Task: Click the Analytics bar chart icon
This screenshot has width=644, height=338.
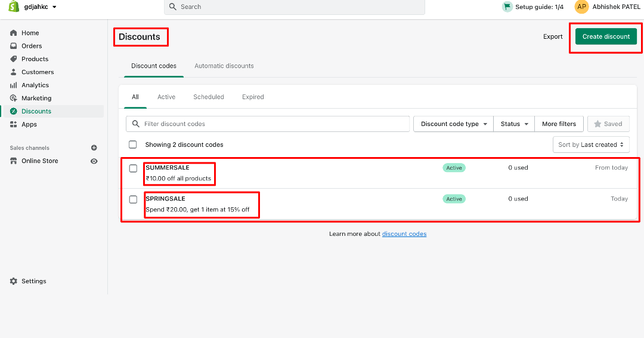Action: pyautogui.click(x=14, y=85)
